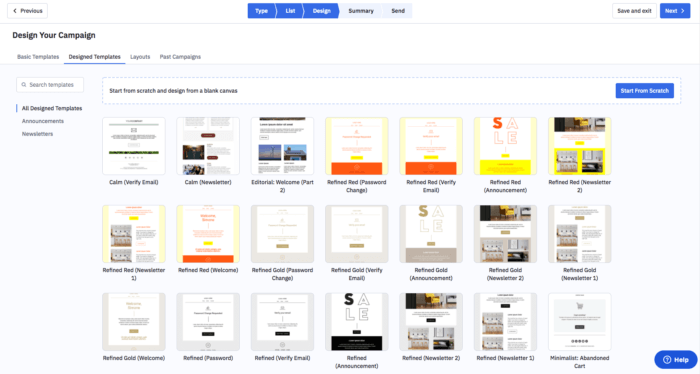The height and width of the screenshot is (374, 700).
Task: Select Editorial: Welcome (Part 2) template
Action: pyautogui.click(x=282, y=146)
